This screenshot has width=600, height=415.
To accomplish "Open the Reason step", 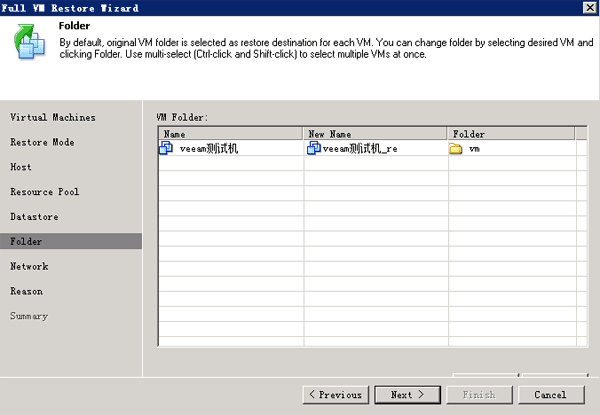I will (x=26, y=291).
